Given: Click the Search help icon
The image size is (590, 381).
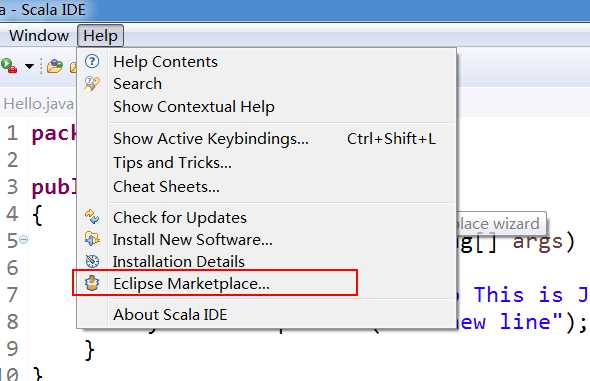Looking at the screenshot, I should pyautogui.click(x=92, y=83).
